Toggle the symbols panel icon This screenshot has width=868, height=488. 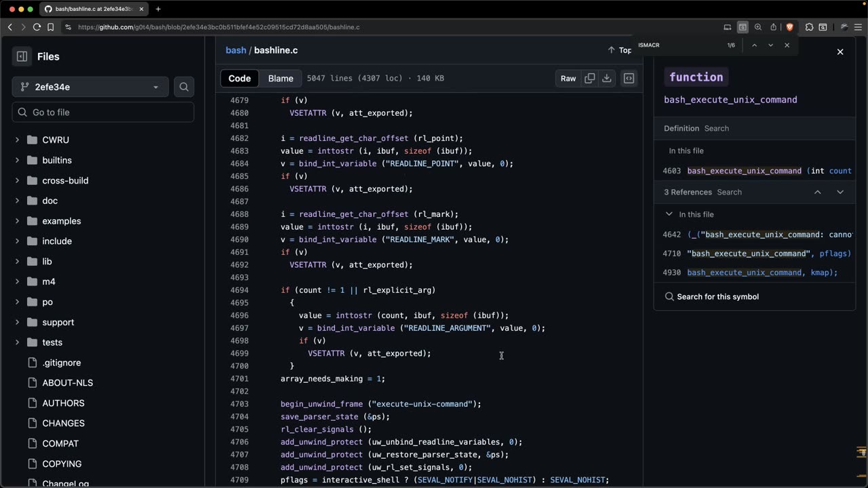click(629, 79)
